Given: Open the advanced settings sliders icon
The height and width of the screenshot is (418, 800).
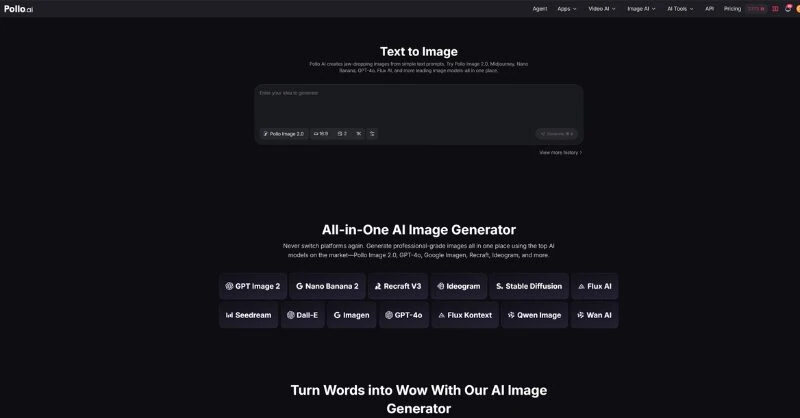Looking at the screenshot, I should point(372,134).
